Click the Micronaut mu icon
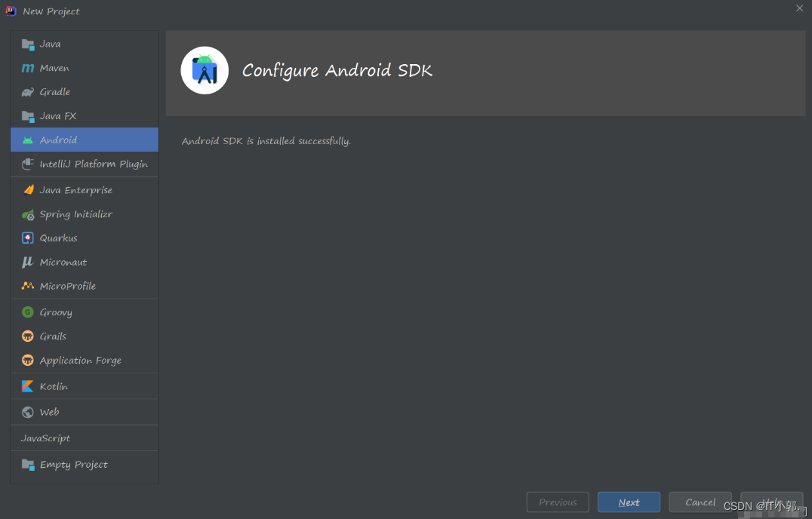The width and height of the screenshot is (812, 519). [x=28, y=263]
